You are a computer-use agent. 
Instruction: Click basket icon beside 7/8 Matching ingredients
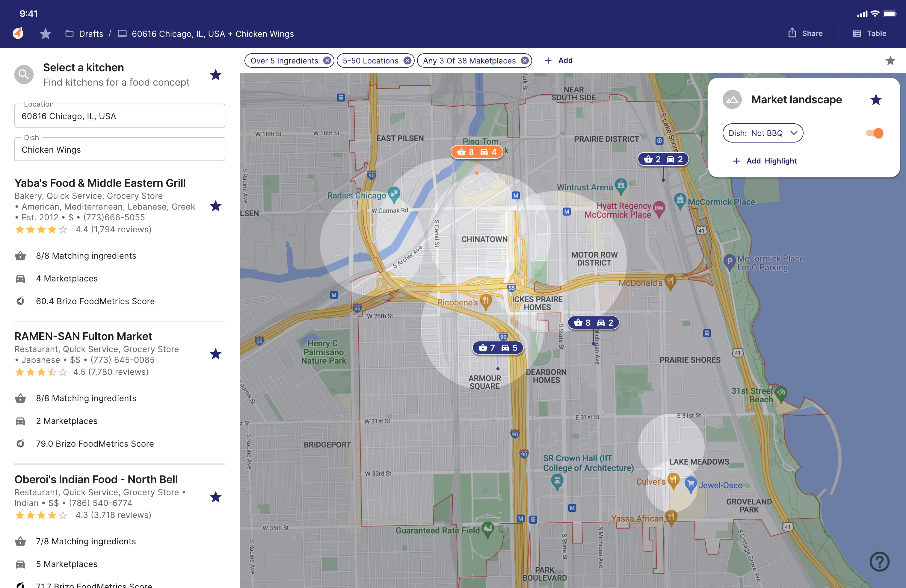tap(21, 541)
